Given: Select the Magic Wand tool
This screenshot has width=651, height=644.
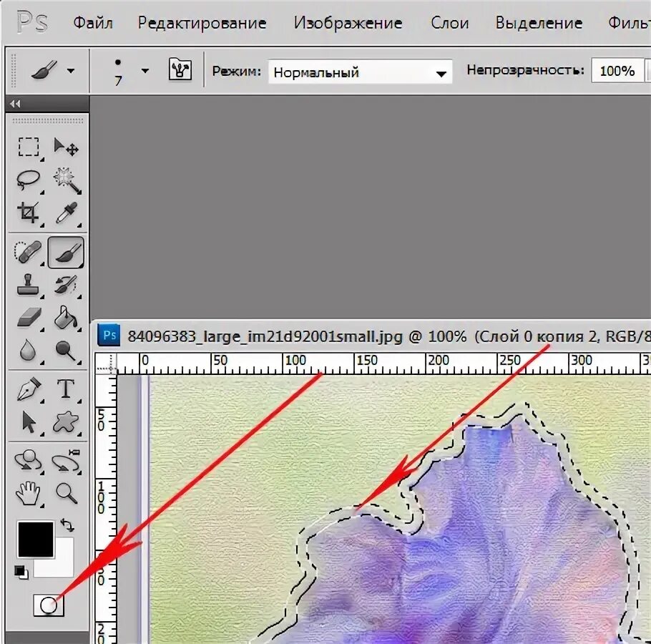Looking at the screenshot, I should (x=67, y=180).
